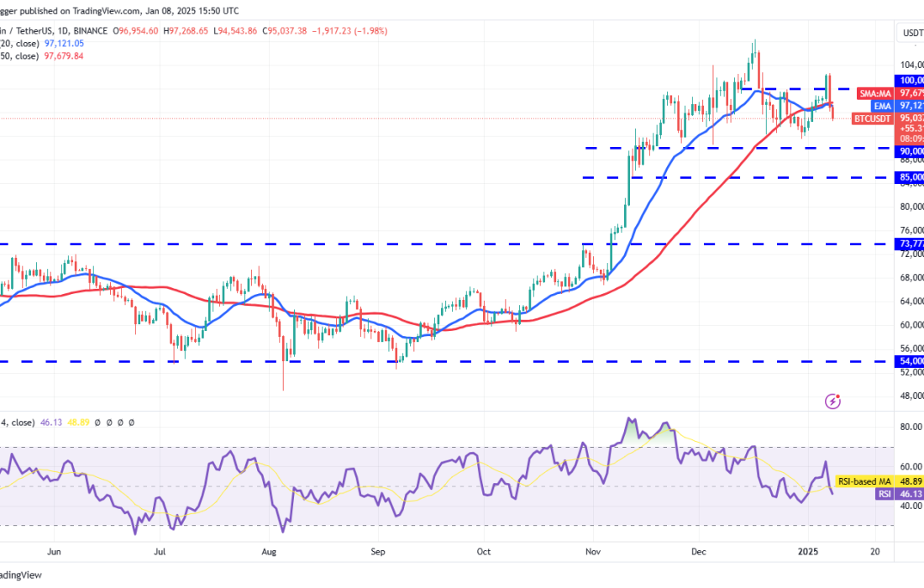Viewport: 924px width, 588px height.
Task: Click the 54,000 support level tag
Action: click(x=911, y=360)
